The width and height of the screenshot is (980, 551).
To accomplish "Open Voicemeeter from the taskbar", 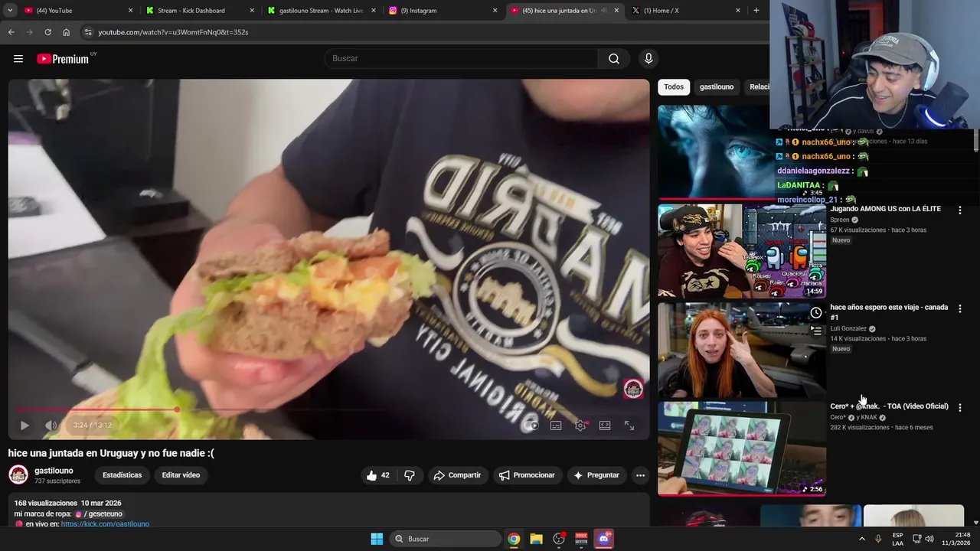I will pyautogui.click(x=581, y=539).
